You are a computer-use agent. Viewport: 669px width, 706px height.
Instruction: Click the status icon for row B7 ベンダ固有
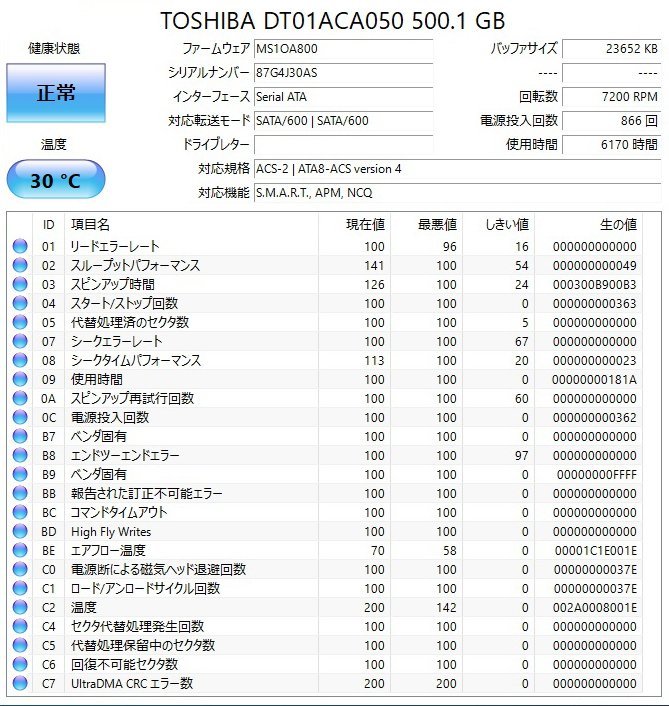[20, 436]
